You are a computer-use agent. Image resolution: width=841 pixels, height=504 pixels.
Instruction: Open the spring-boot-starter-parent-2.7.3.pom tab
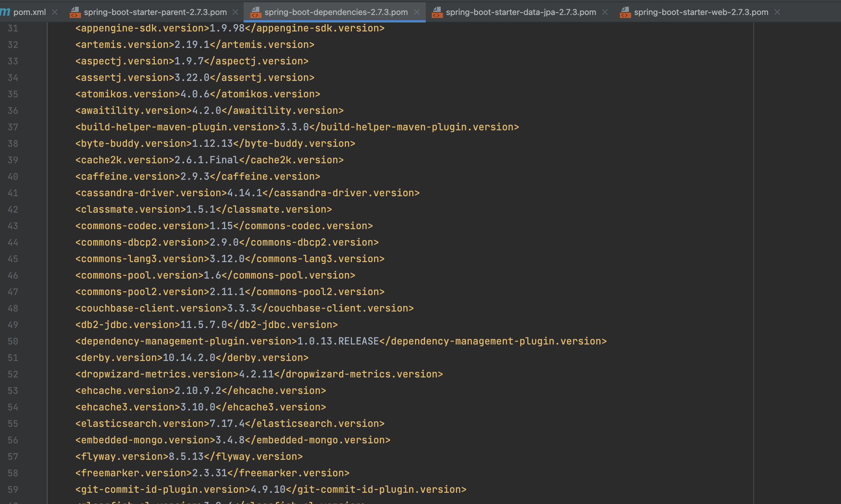[155, 12]
